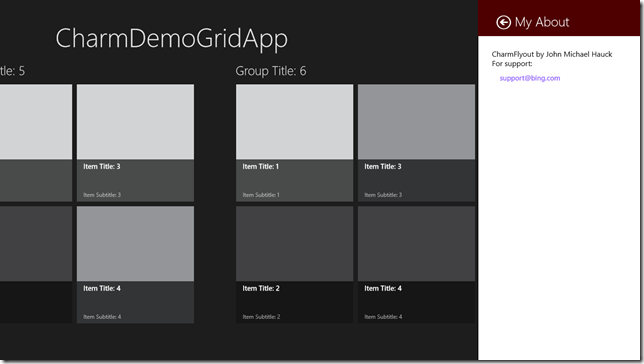Open the support@bing.com email link
Viewport: 644px width, 364px height.
pyautogui.click(x=529, y=78)
